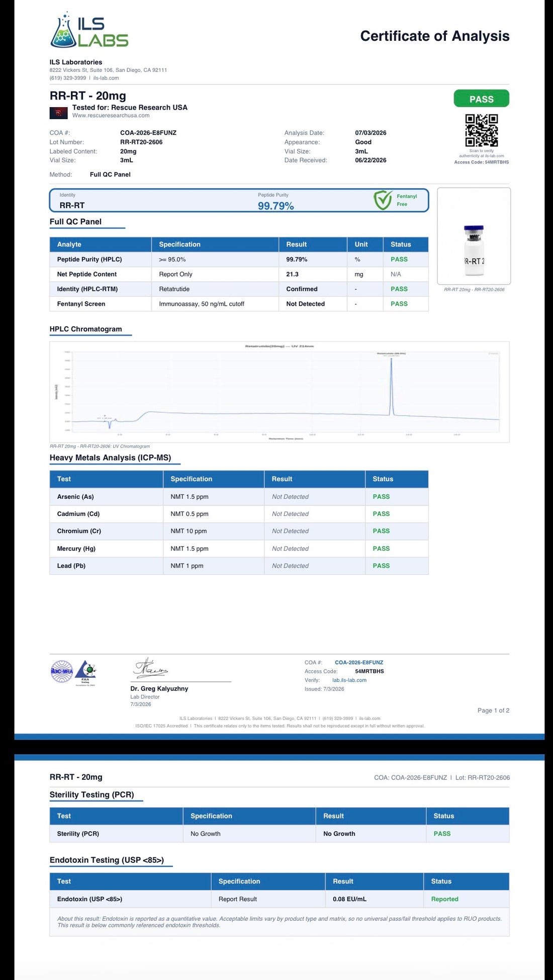
Task: Open the lab.ils-lab.com verify link
Action: pyautogui.click(x=349, y=680)
